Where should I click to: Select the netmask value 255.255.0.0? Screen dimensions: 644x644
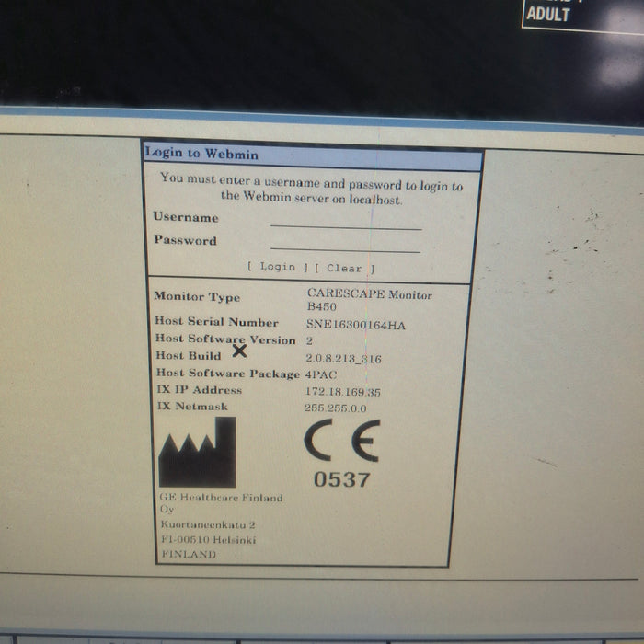tap(336, 408)
